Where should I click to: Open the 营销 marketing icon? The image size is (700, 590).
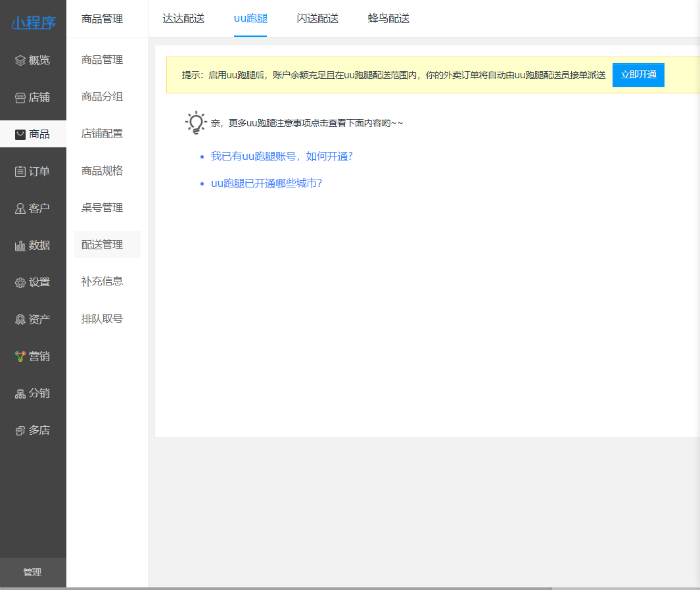click(20, 356)
